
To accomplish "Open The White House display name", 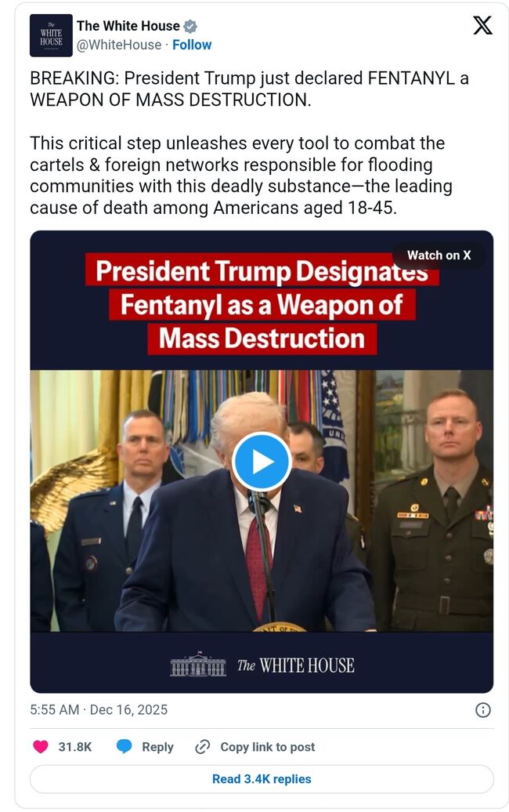I will click(128, 26).
